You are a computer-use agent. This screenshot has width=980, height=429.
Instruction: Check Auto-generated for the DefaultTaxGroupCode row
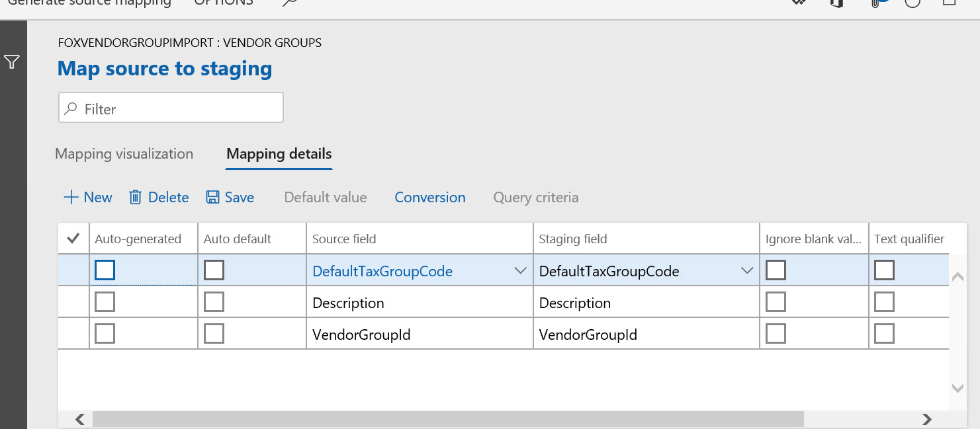click(105, 270)
